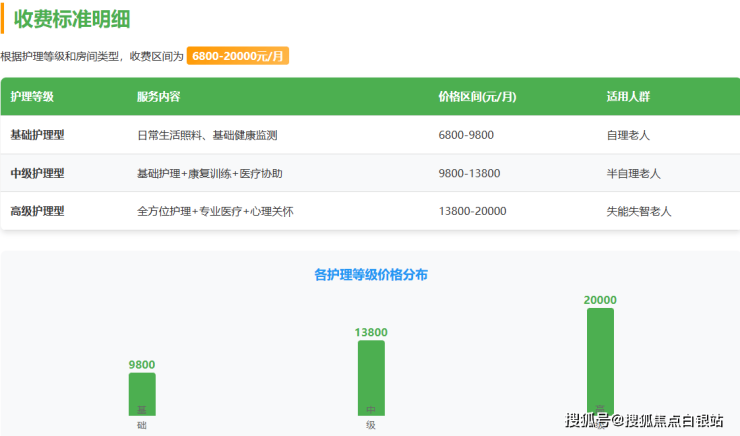Click the 收费标准明细 heading
740x436 pixels.
[x=71, y=19]
